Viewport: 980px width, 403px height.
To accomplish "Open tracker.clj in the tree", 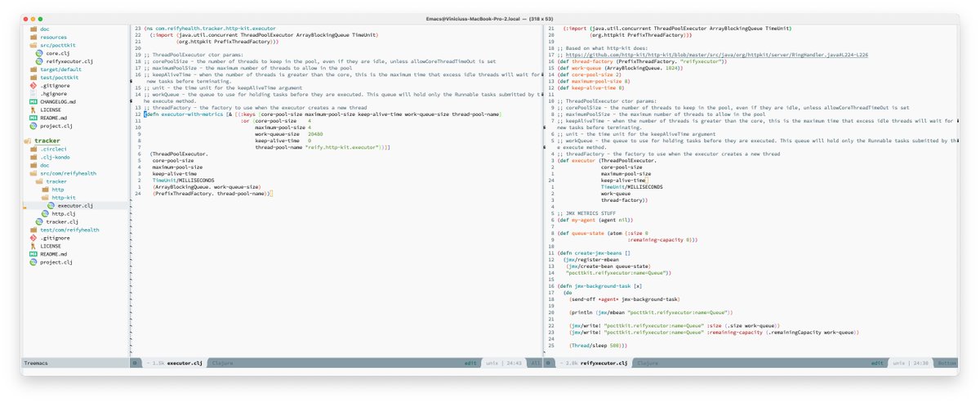I will (62, 222).
